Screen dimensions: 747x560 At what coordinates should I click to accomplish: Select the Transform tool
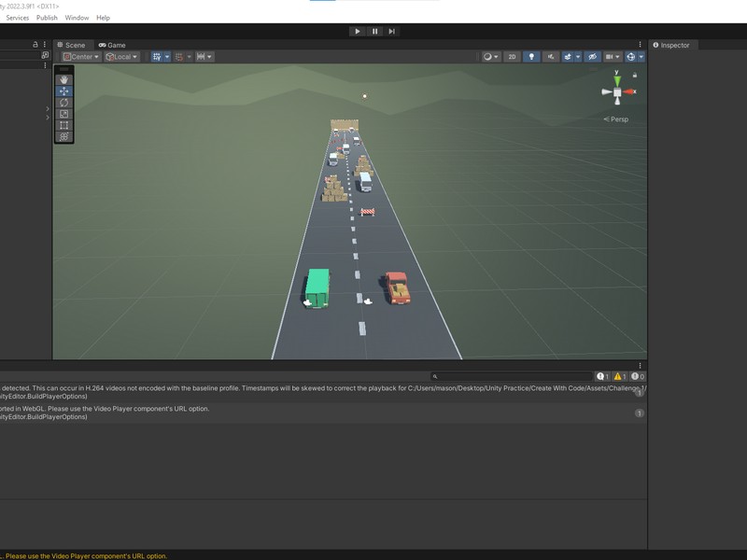click(63, 136)
